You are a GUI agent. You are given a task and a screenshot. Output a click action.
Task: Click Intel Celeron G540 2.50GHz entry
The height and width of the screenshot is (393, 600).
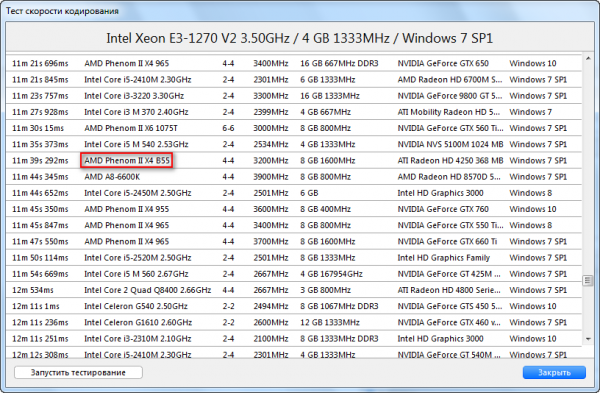(136, 306)
